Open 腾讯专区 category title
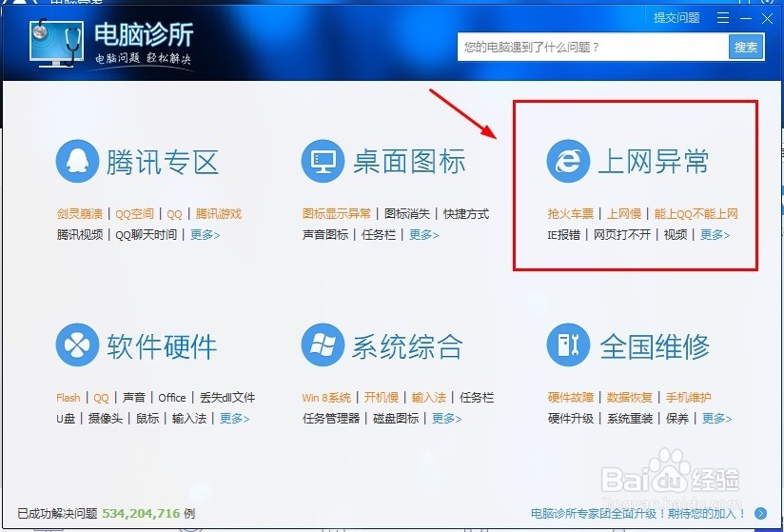 pyautogui.click(x=163, y=162)
